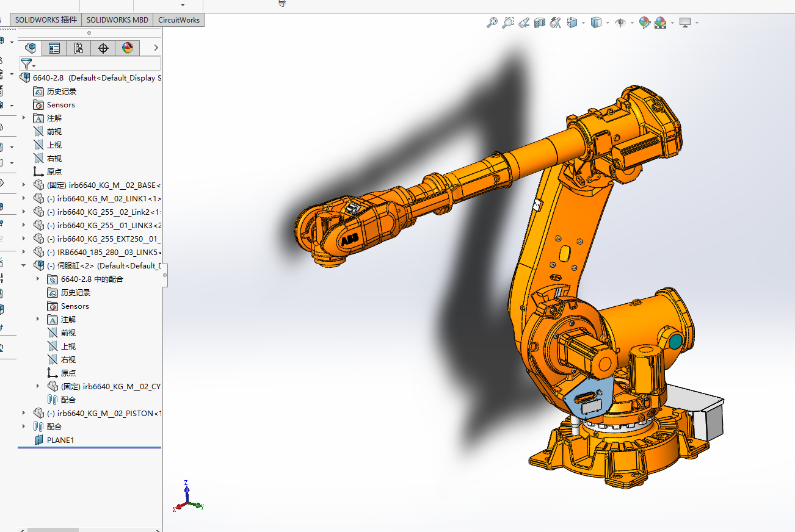Expand the top-level 配合 mates folder

[x=24, y=426]
